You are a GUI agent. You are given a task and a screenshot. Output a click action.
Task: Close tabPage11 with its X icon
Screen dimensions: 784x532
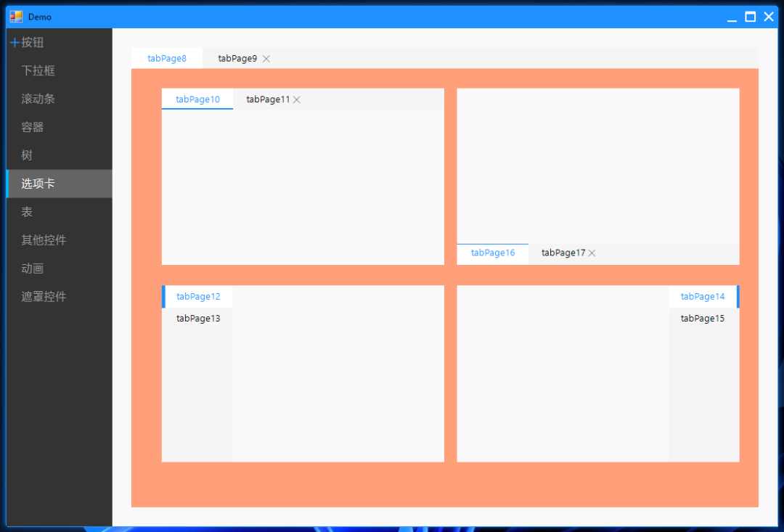click(296, 100)
